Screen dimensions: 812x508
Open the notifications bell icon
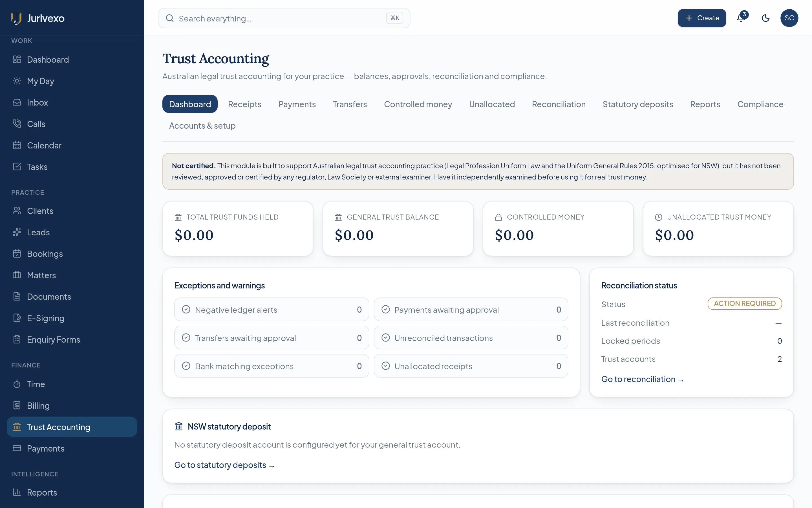[741, 18]
